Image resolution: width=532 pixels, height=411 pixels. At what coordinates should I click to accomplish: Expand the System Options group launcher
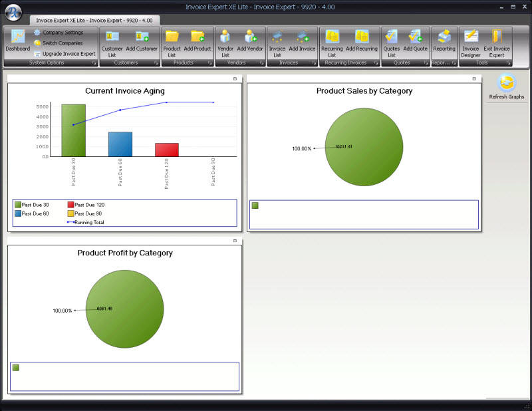click(x=94, y=63)
